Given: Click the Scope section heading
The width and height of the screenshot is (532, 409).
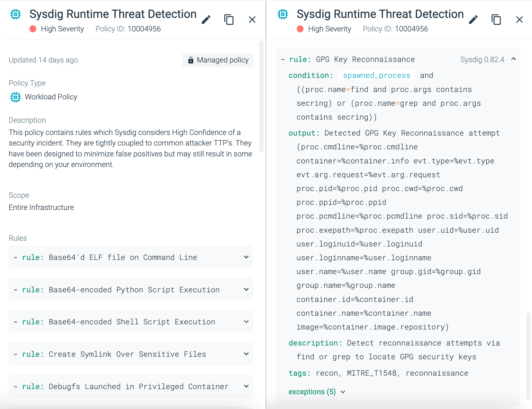Looking at the screenshot, I should pyautogui.click(x=19, y=195).
